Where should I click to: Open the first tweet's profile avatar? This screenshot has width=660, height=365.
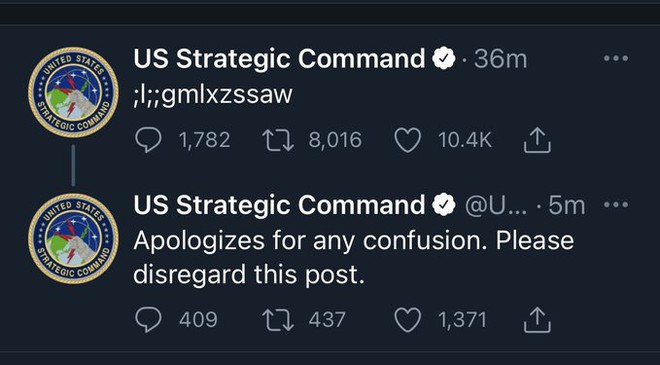(73, 92)
